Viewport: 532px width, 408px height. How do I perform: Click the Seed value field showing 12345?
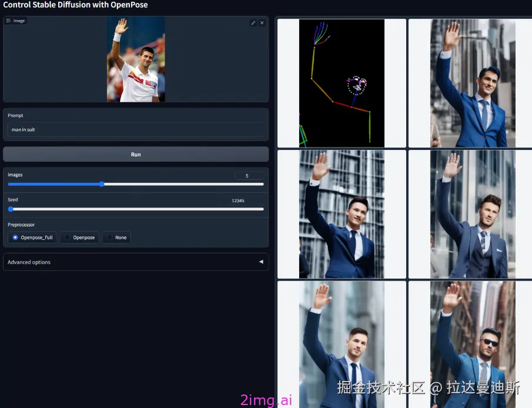[x=239, y=200]
